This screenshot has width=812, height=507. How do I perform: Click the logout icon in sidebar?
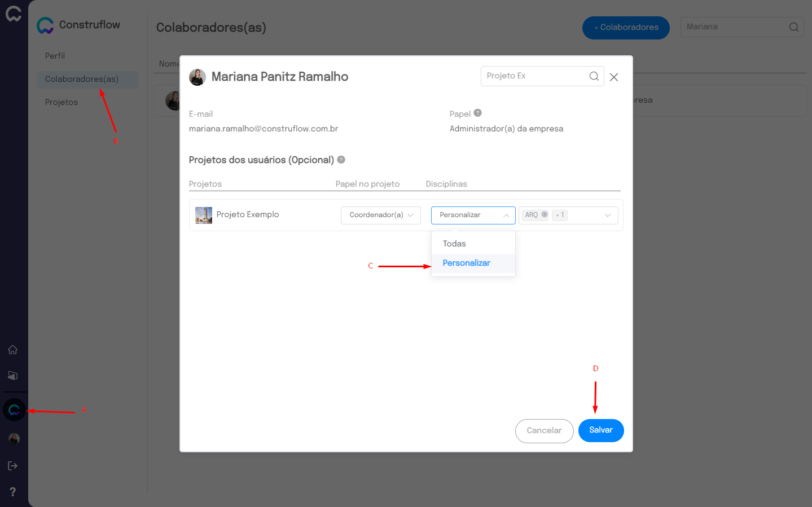pos(12,466)
